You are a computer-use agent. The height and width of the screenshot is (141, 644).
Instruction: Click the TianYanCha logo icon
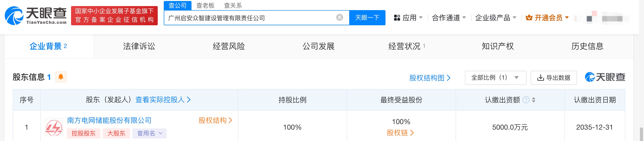pyautogui.click(x=14, y=16)
